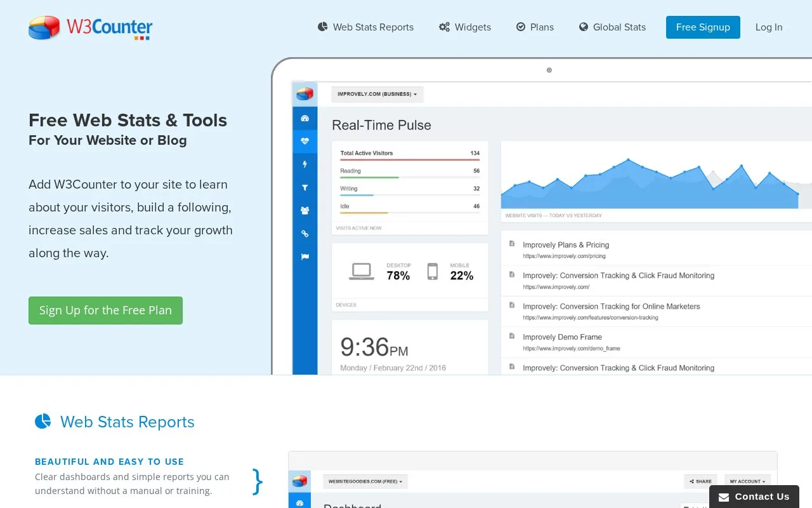Viewport: 812px width, 508px height.
Task: Click the Contact Us button
Action: tap(754, 497)
